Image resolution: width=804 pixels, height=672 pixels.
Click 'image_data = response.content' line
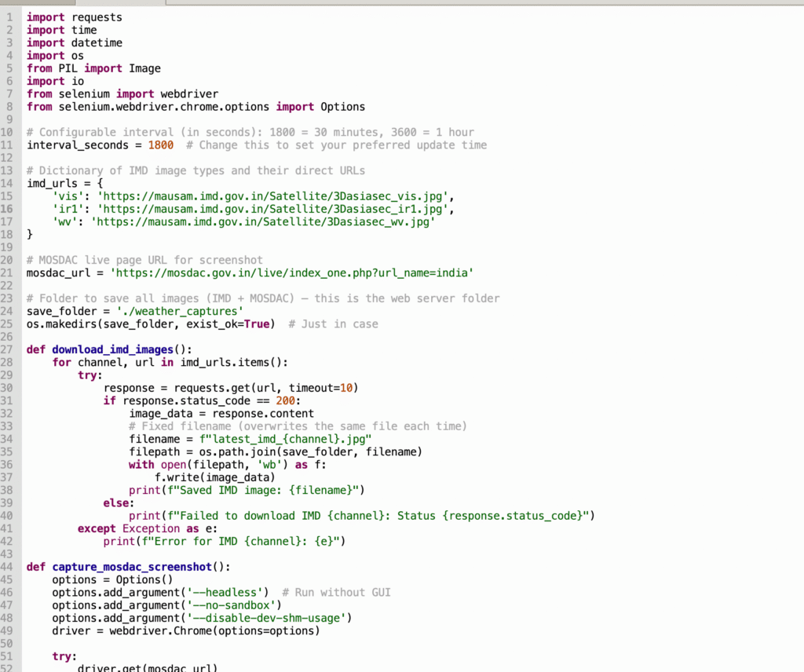click(x=221, y=414)
